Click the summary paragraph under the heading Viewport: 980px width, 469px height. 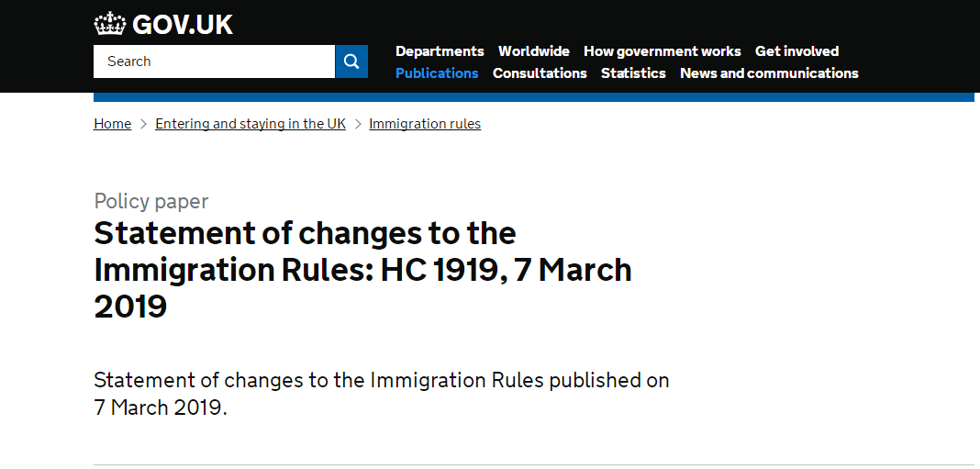[x=381, y=393]
